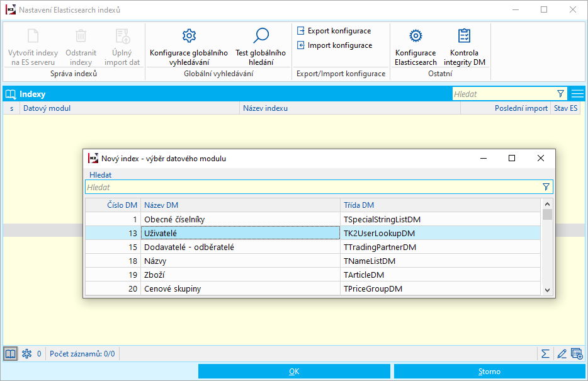Sort by Název DM column header
Image resolution: width=588 pixels, height=381 pixels.
pos(240,205)
